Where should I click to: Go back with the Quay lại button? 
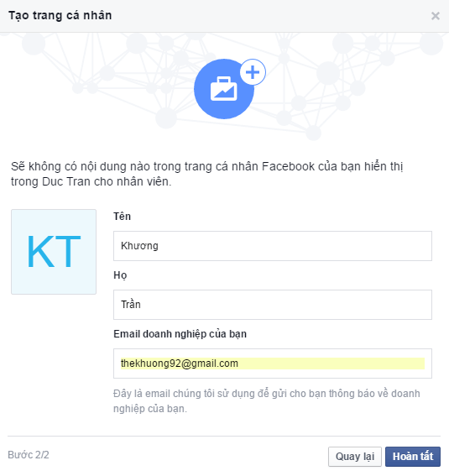(x=355, y=456)
